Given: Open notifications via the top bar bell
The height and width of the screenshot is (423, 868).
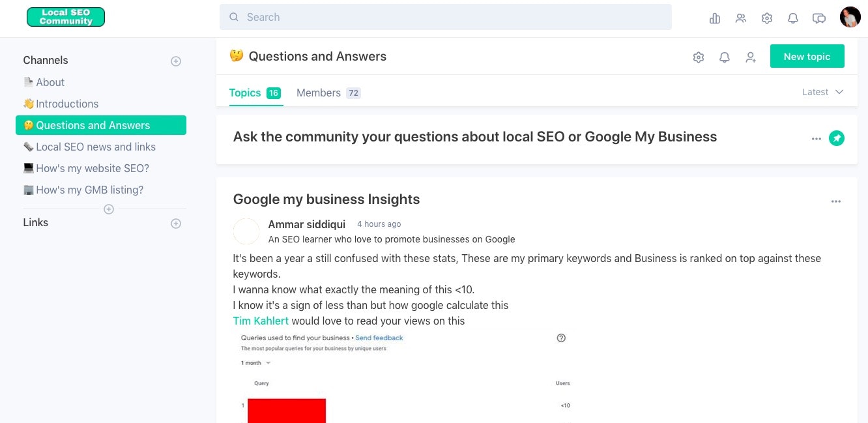Looking at the screenshot, I should (x=793, y=18).
